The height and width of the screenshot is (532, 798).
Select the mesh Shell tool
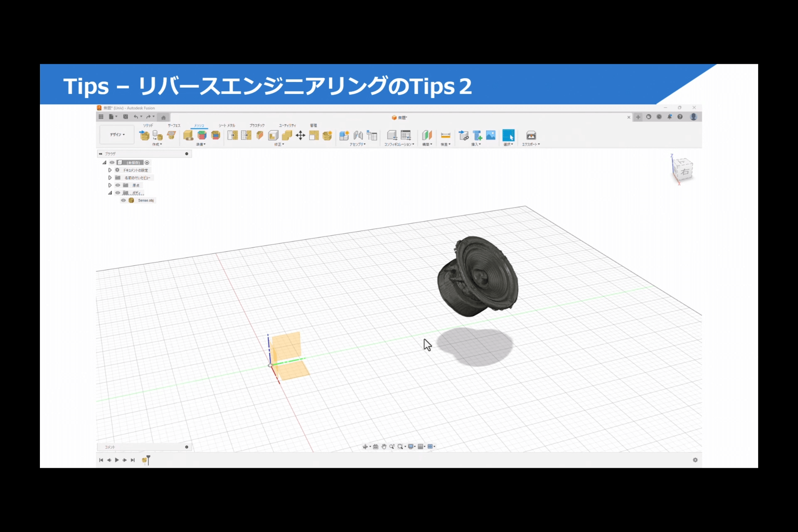[273, 135]
